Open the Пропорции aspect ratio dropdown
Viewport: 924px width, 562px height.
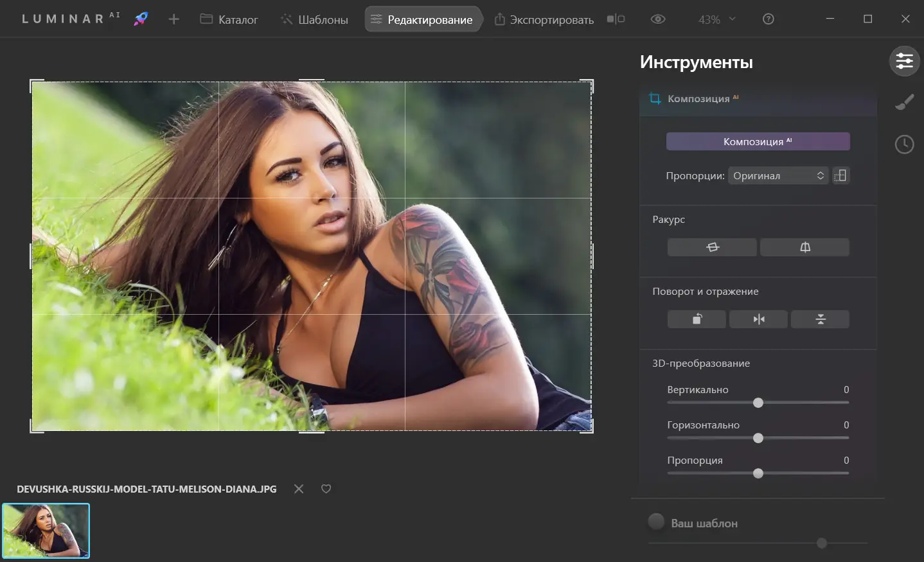tap(777, 175)
